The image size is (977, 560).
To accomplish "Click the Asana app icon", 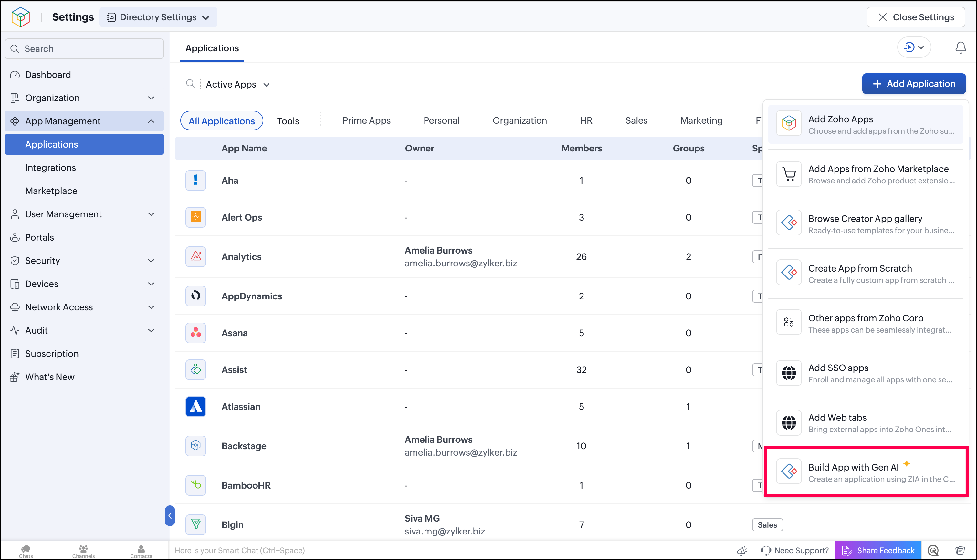I will [196, 333].
